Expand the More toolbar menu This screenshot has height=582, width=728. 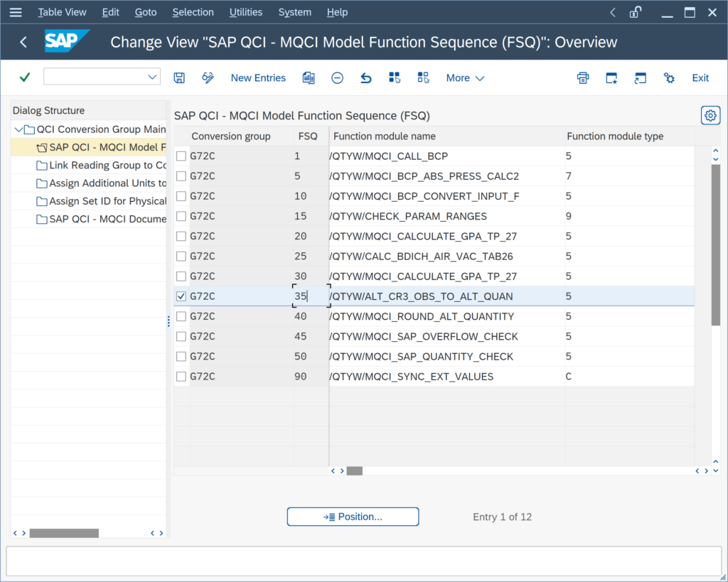[x=465, y=78]
